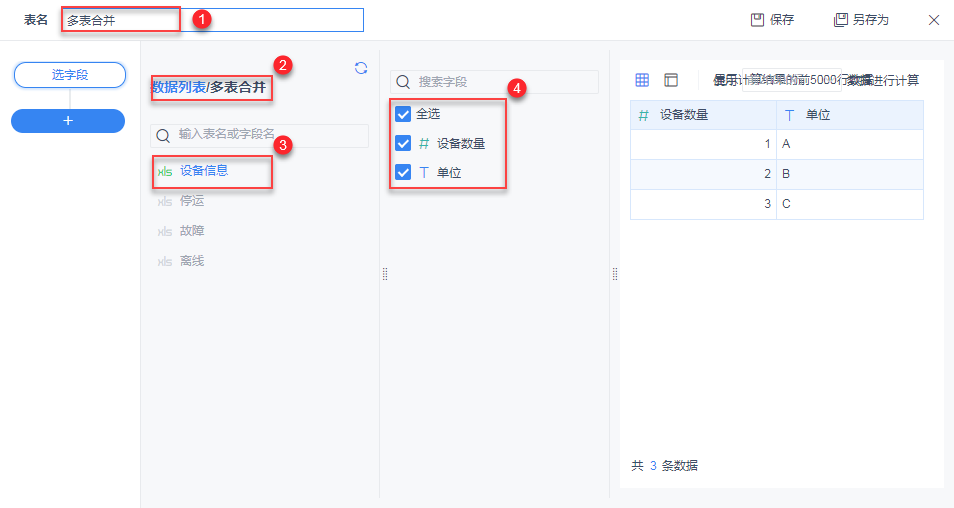This screenshot has width=954, height=508.
Task: Add a new step with plus button
Action: point(68,120)
